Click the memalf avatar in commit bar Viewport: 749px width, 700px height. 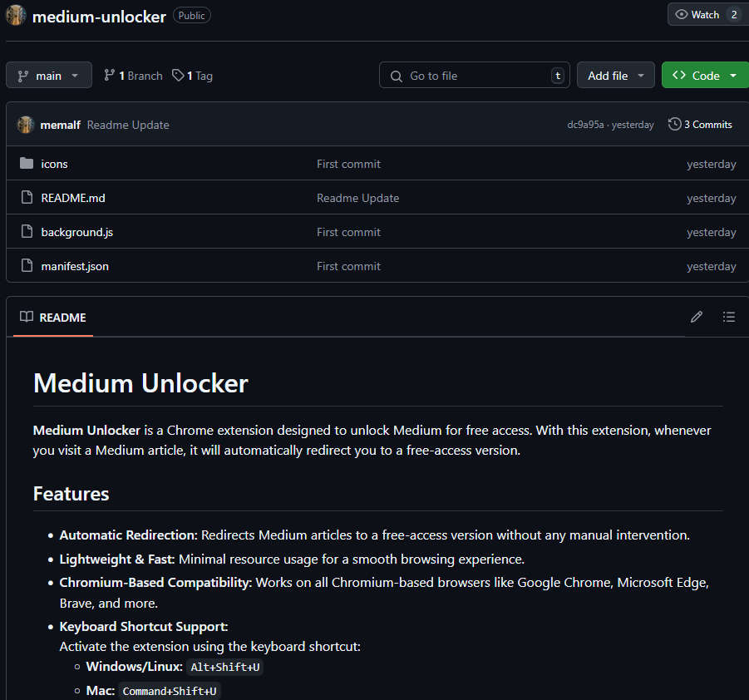(26, 125)
